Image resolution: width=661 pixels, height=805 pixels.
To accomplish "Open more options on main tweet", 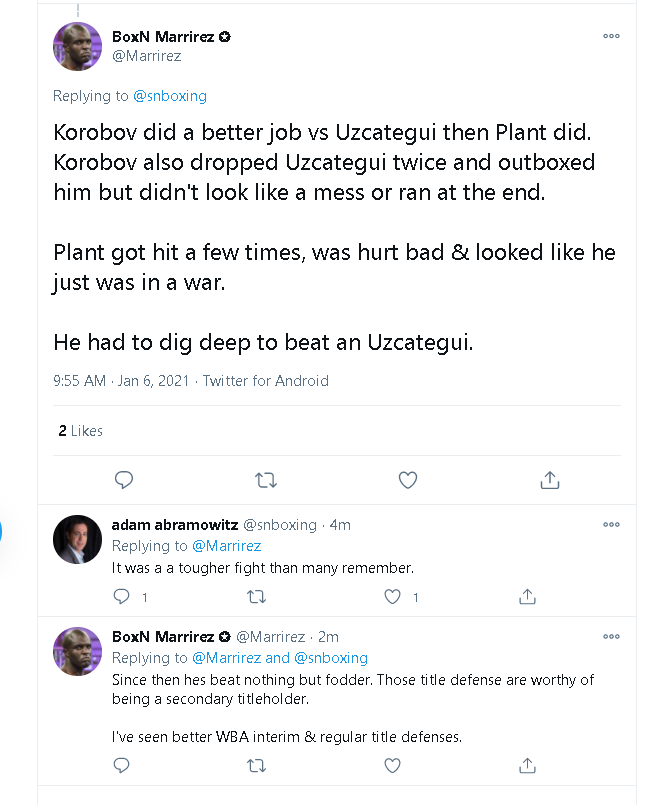I will [x=611, y=36].
